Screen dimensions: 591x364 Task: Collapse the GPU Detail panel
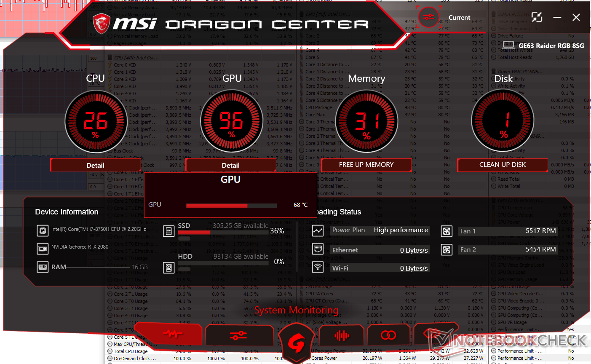point(230,165)
